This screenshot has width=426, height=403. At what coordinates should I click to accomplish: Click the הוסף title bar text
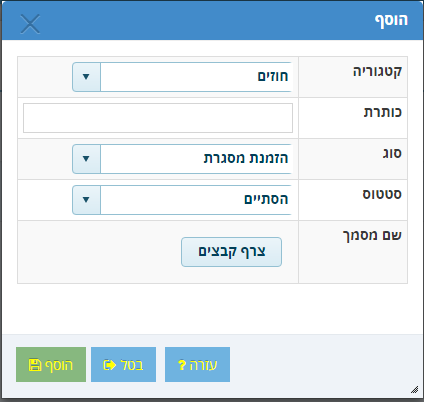[x=391, y=21]
